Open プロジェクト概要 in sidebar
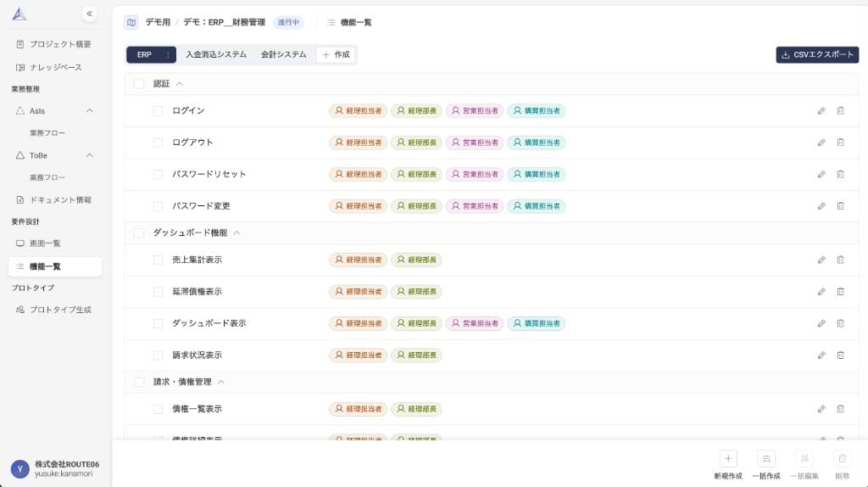 (x=54, y=44)
